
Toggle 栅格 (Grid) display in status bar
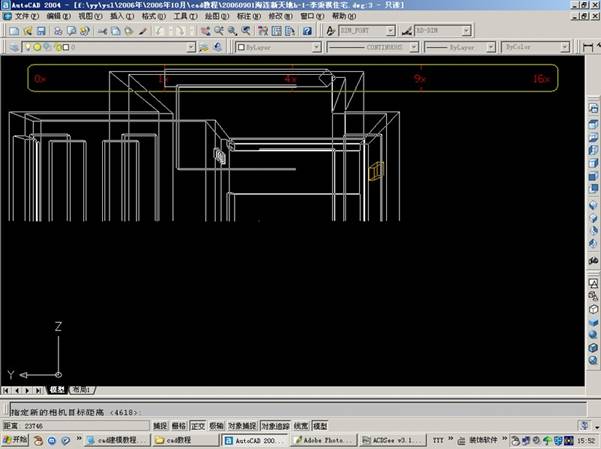[x=178, y=426]
